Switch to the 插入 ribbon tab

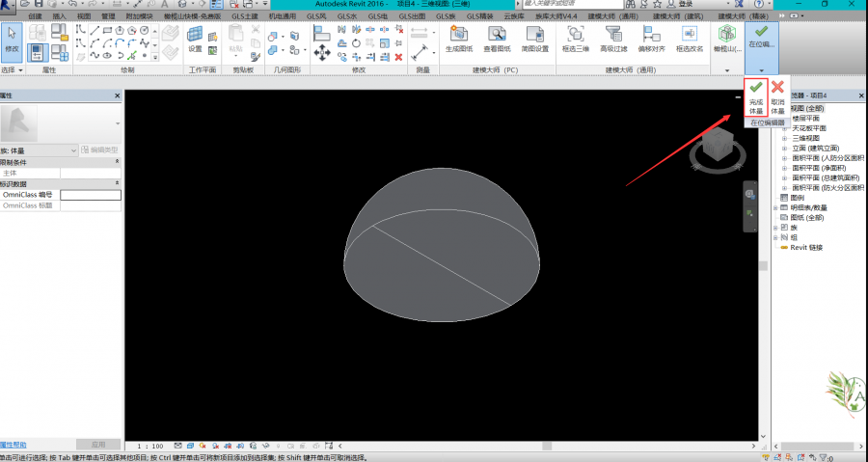point(60,17)
